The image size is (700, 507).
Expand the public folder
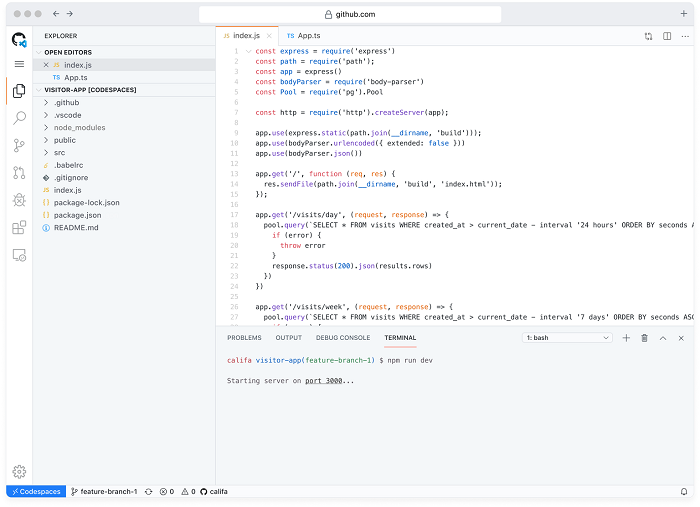(x=46, y=140)
